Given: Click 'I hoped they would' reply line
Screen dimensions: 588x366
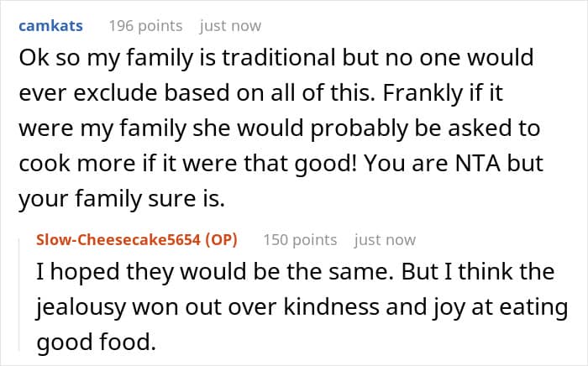Looking at the screenshot, I should (x=296, y=272).
